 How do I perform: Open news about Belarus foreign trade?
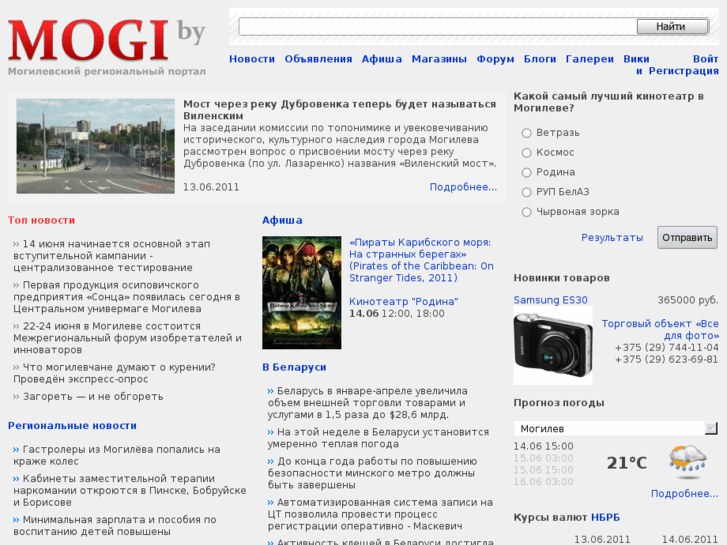(367, 403)
